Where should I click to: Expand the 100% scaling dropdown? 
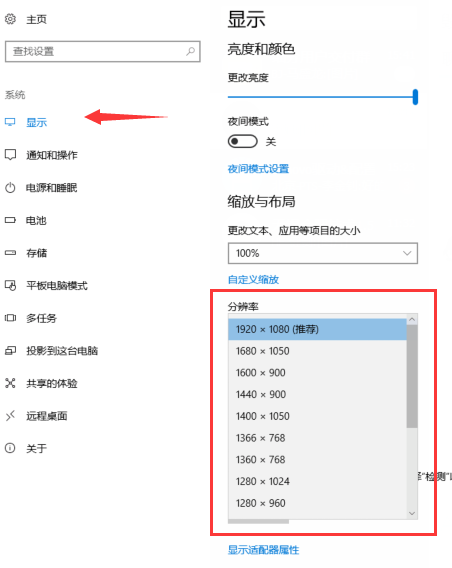pos(323,253)
